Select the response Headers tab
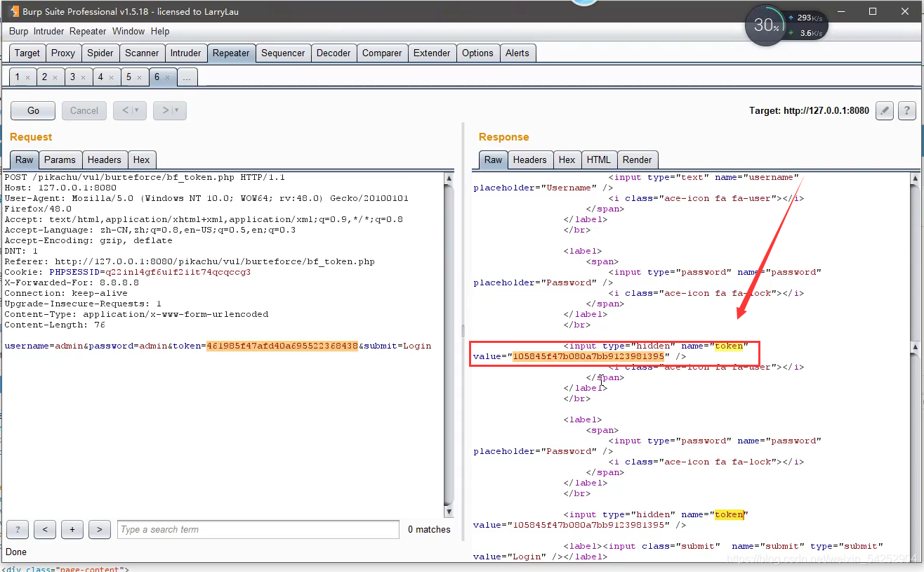The image size is (924, 572). tap(529, 160)
